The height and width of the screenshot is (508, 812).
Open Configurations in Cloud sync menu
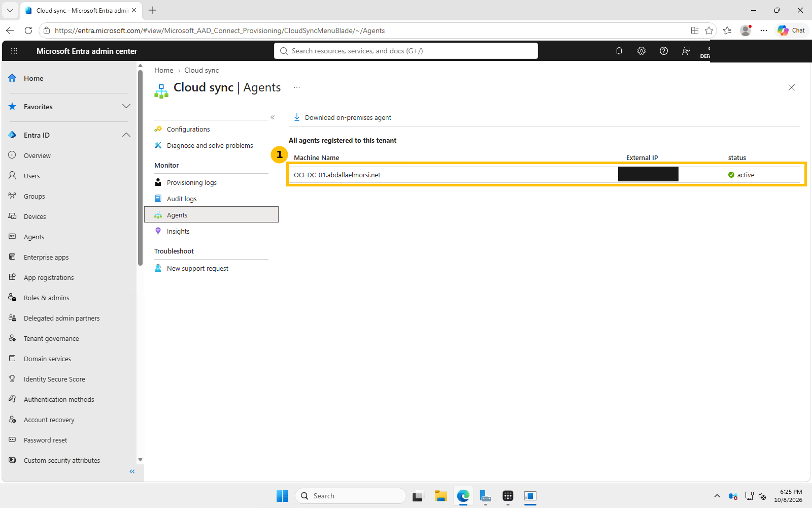point(188,129)
